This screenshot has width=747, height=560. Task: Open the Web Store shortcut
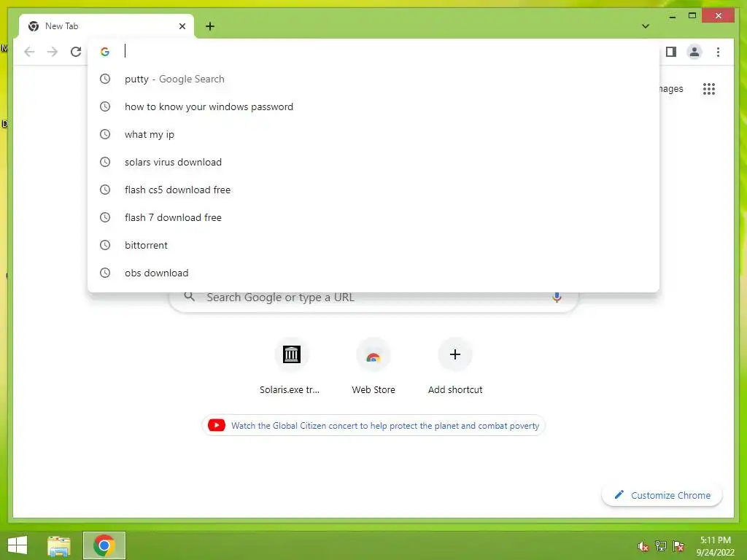373,366
